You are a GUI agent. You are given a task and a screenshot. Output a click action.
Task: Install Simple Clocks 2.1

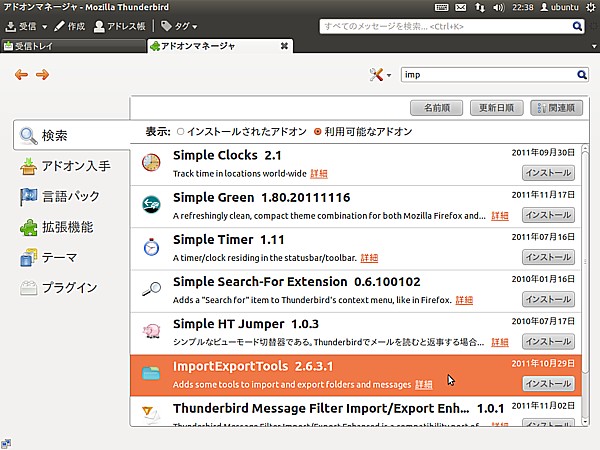(548, 173)
